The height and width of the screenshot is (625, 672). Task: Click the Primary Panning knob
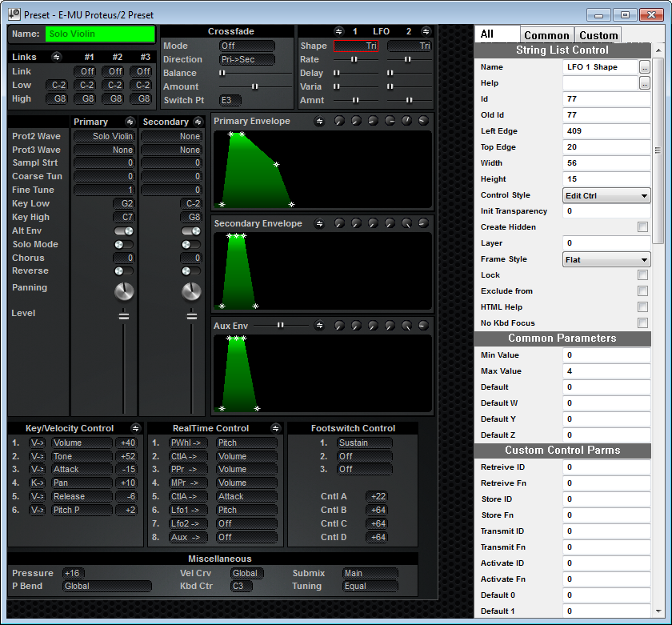click(124, 291)
